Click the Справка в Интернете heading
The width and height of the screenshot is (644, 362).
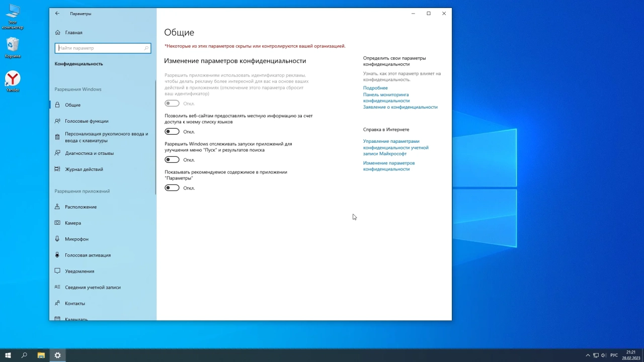[386, 130]
